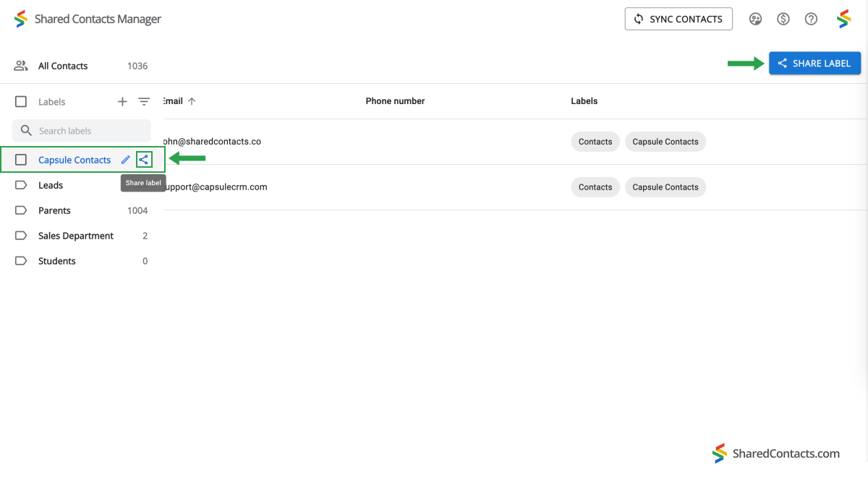Click Capsule Contacts chip in sharedcontacts.co row

click(x=665, y=142)
